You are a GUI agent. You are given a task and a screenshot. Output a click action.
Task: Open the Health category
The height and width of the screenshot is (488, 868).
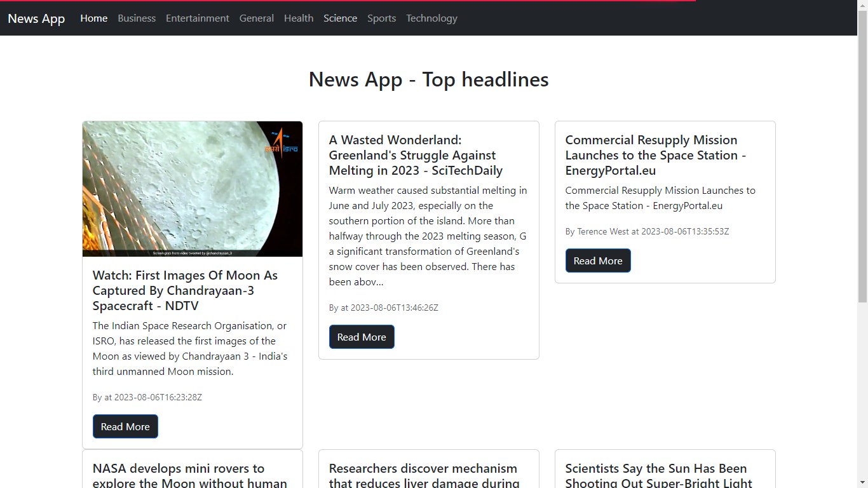299,18
